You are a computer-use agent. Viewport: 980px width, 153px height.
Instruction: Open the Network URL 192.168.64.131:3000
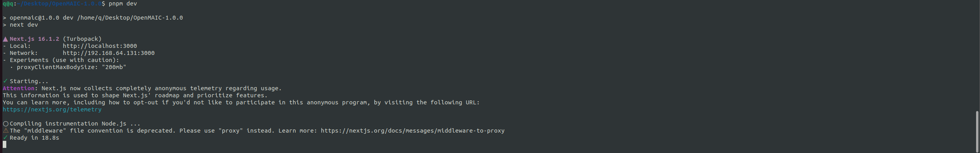tap(108, 53)
